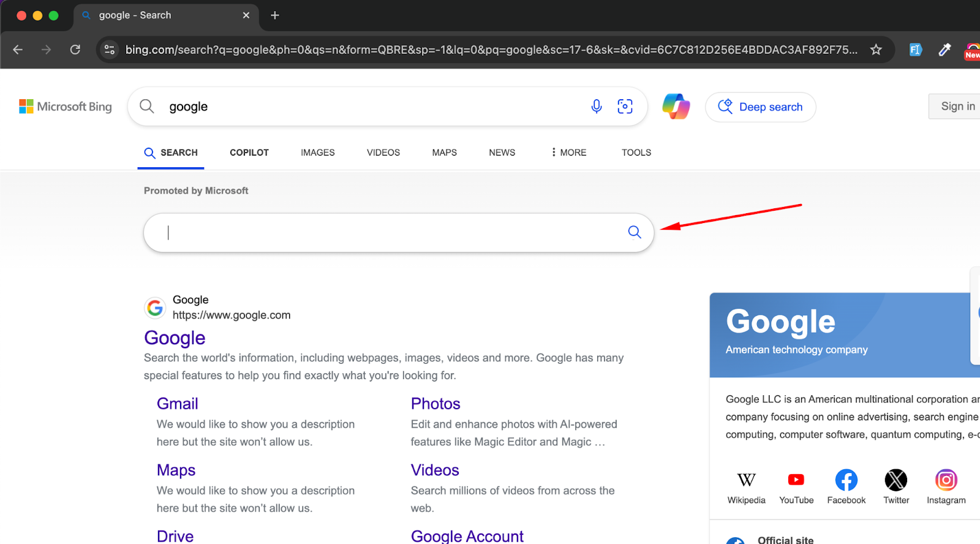The image size is (980, 544).
Task: Submit the promoted search box magnifier
Action: (x=635, y=232)
